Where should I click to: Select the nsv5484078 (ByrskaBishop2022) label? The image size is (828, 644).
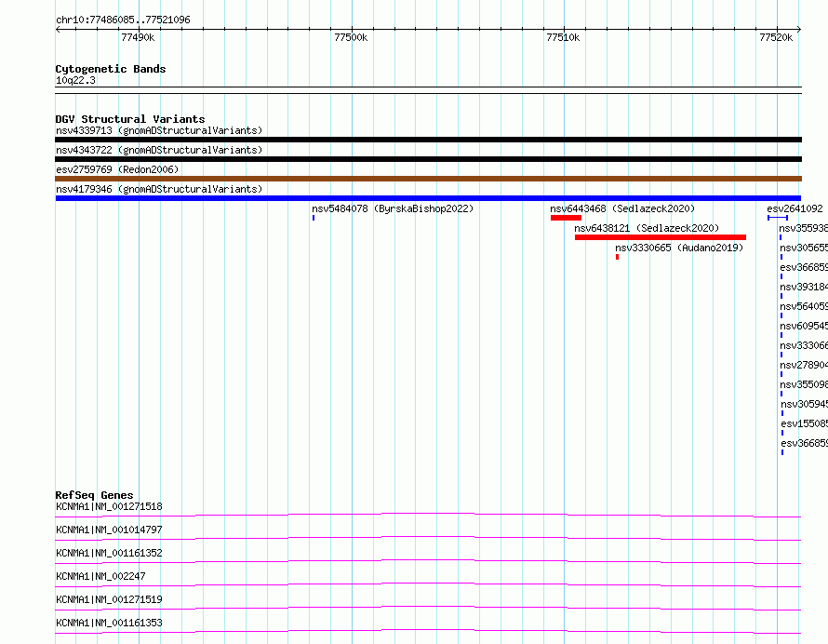click(393, 208)
